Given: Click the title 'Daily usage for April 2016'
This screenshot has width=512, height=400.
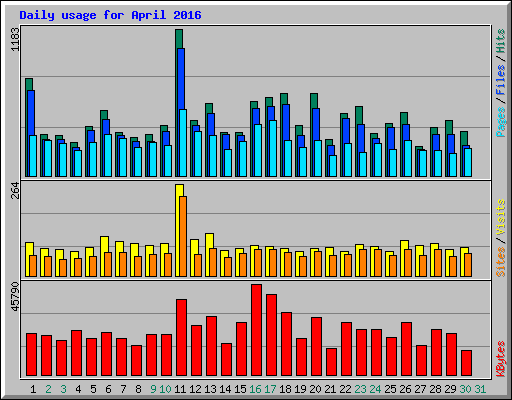Looking at the screenshot, I should pyautogui.click(x=110, y=15).
